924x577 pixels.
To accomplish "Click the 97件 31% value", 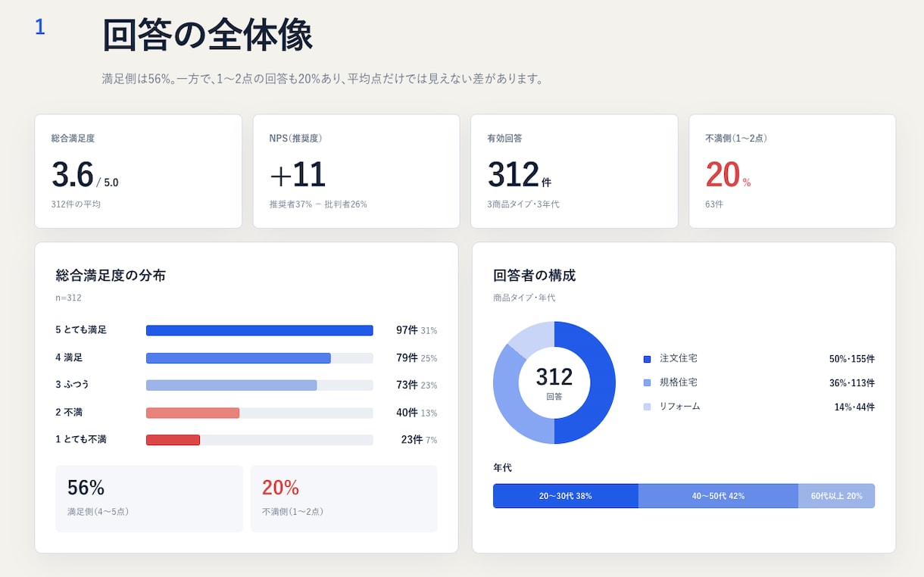I will pyautogui.click(x=417, y=330).
